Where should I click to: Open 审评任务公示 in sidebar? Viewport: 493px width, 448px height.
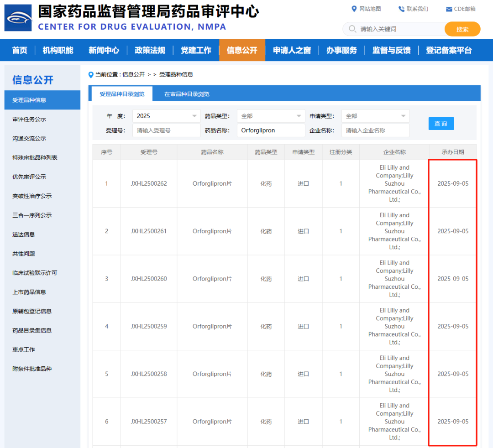point(29,119)
